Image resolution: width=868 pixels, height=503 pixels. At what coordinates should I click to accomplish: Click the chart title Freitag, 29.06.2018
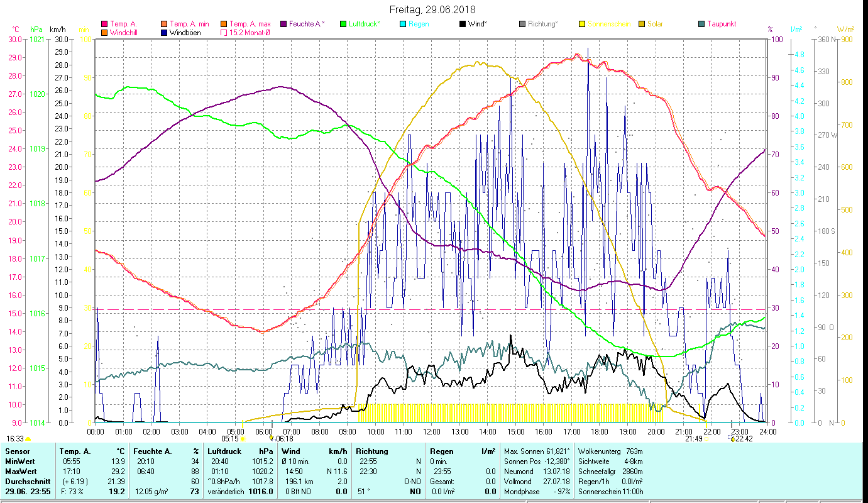pyautogui.click(x=432, y=9)
